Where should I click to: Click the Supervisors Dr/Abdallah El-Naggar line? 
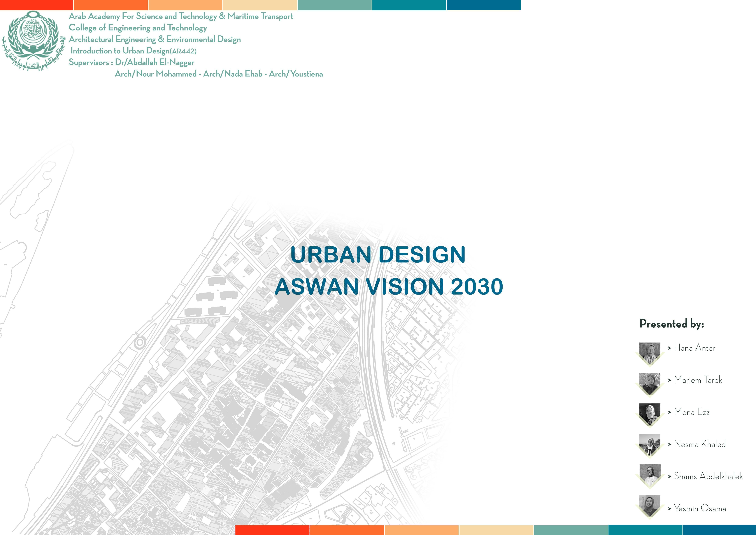pyautogui.click(x=131, y=62)
